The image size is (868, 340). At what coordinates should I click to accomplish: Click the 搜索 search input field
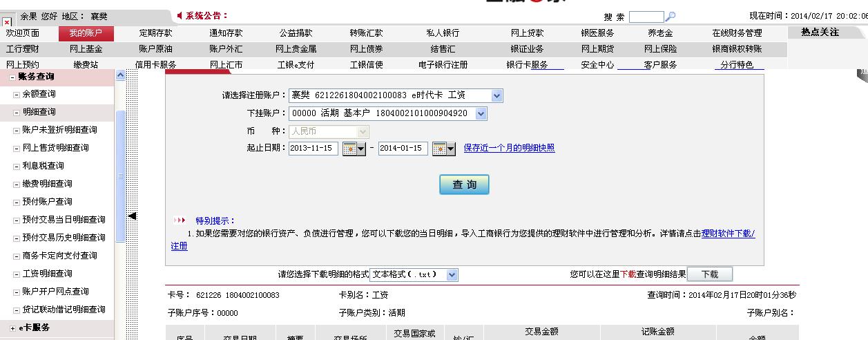[646, 17]
